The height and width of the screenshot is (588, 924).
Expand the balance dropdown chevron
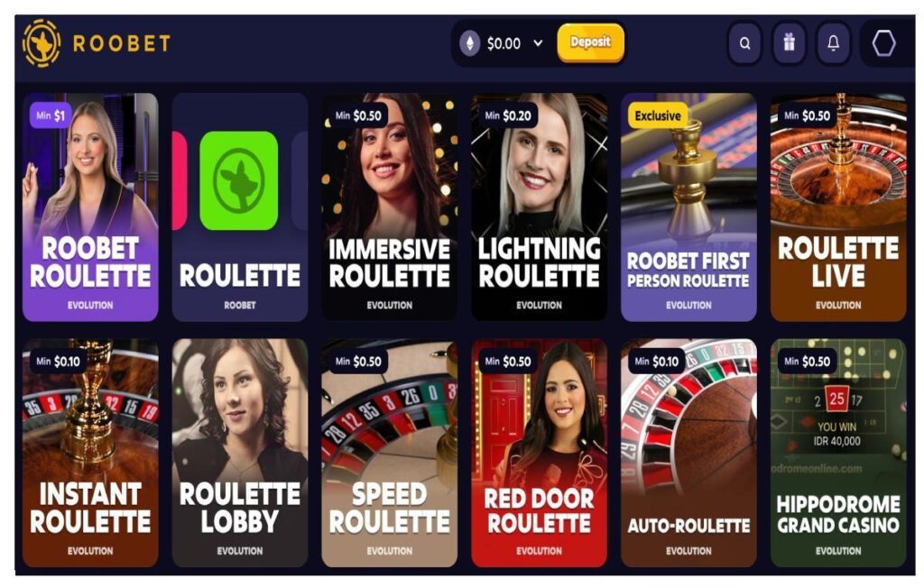tap(538, 43)
